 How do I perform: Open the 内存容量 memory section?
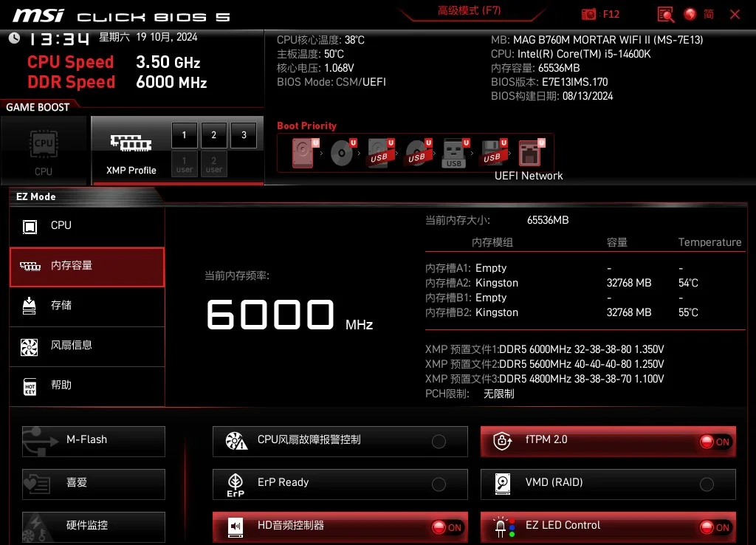pyautogui.click(x=87, y=267)
